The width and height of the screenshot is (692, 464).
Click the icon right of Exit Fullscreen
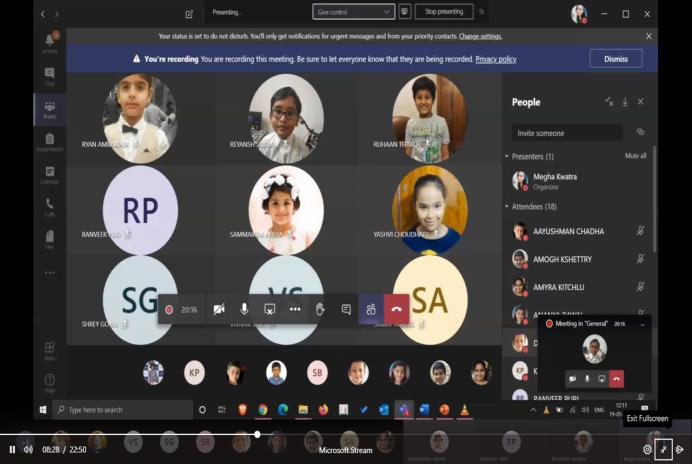tap(680, 449)
